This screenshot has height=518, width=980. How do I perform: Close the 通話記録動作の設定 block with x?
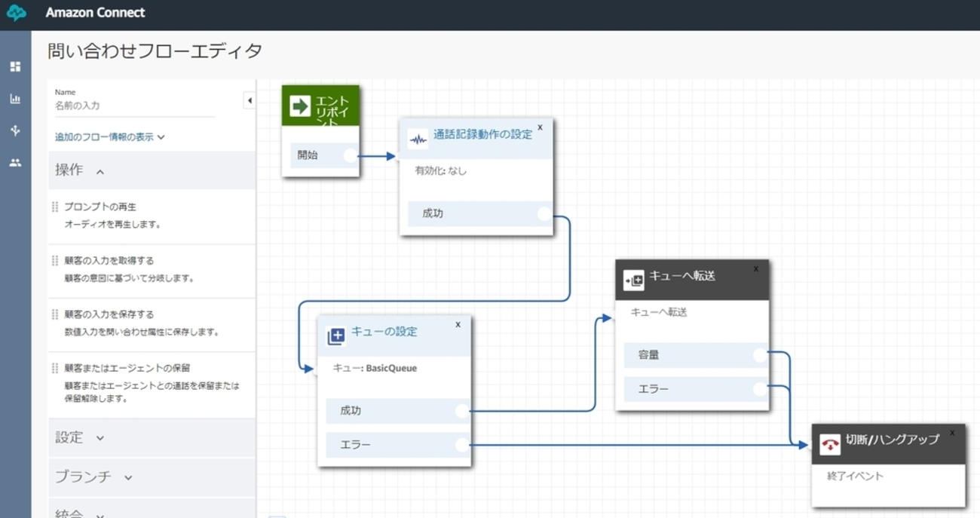tap(540, 127)
